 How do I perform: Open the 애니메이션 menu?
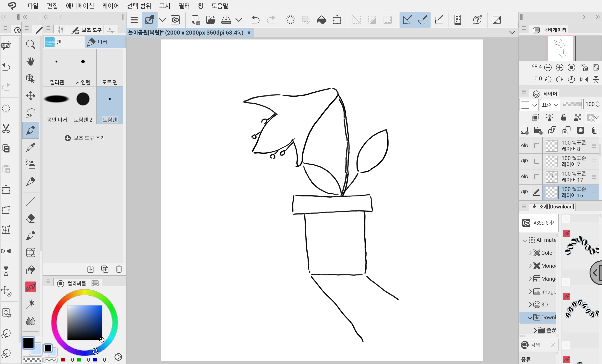[80, 6]
